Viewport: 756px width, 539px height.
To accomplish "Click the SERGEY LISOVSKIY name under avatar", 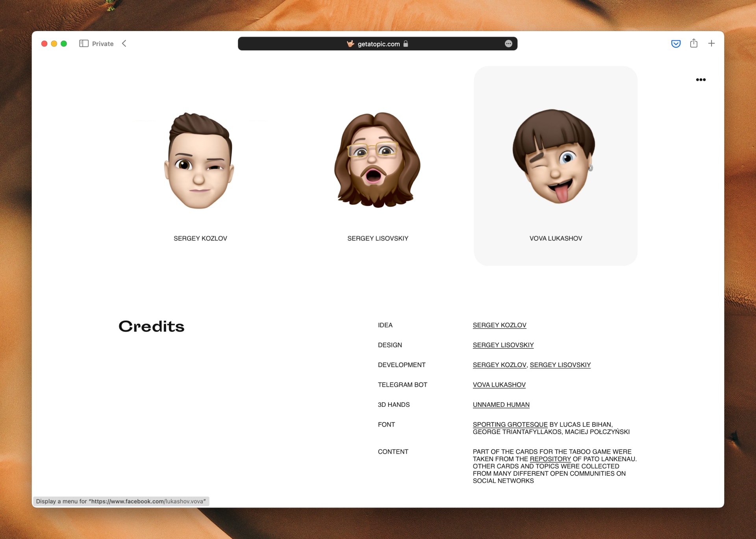I will 378,238.
